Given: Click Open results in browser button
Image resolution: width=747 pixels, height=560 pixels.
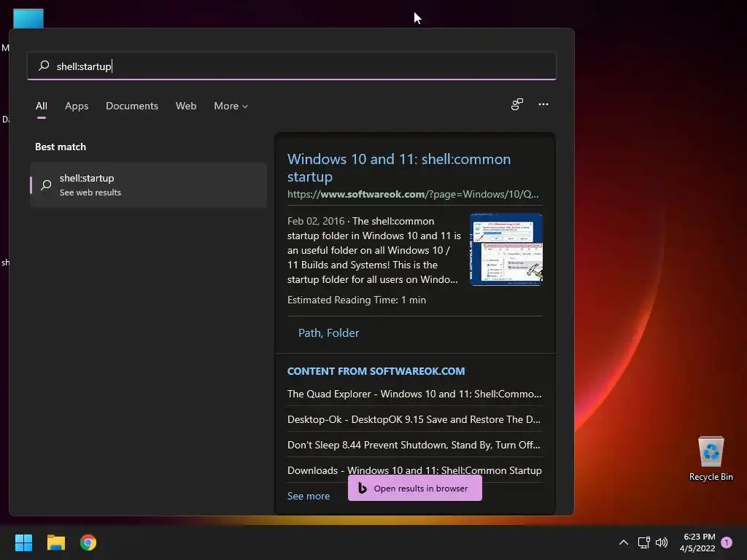Looking at the screenshot, I should click(x=414, y=488).
